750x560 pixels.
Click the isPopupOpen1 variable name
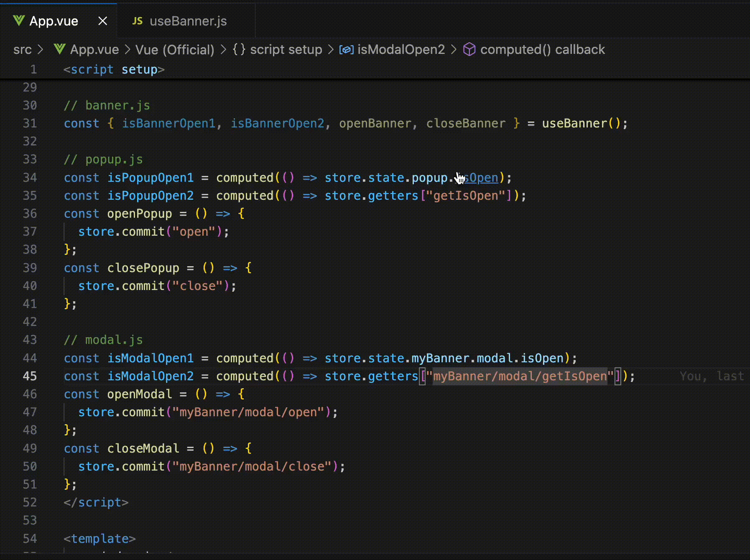pos(151,178)
